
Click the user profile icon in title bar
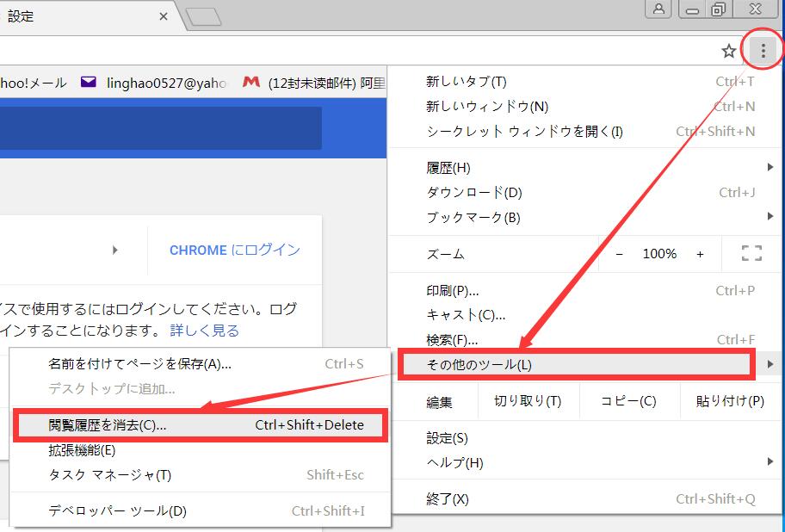[x=658, y=9]
